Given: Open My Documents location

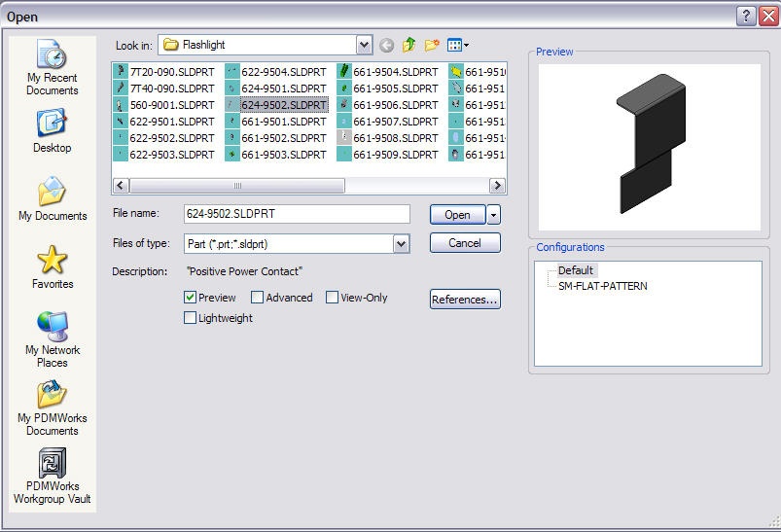Looking at the screenshot, I should coord(53,198).
